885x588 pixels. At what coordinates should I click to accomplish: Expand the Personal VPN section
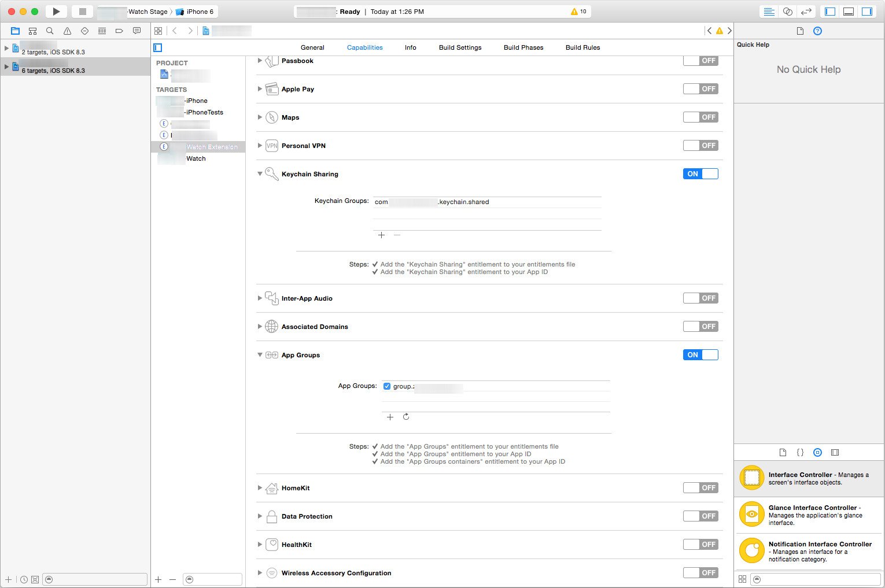tap(260, 146)
